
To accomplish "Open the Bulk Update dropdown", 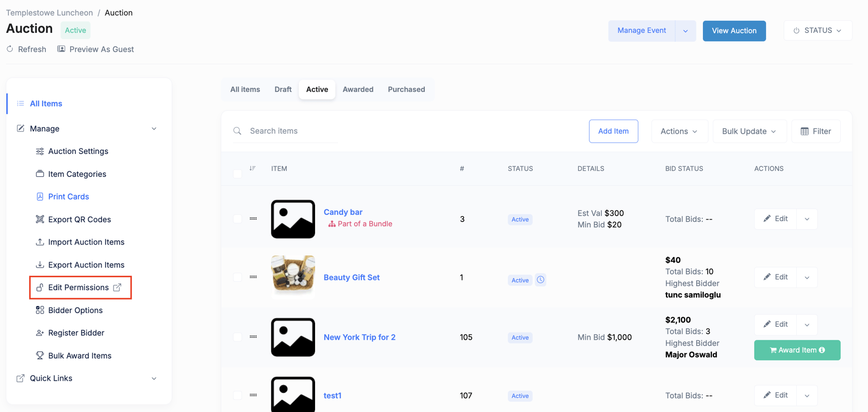I will coord(749,131).
